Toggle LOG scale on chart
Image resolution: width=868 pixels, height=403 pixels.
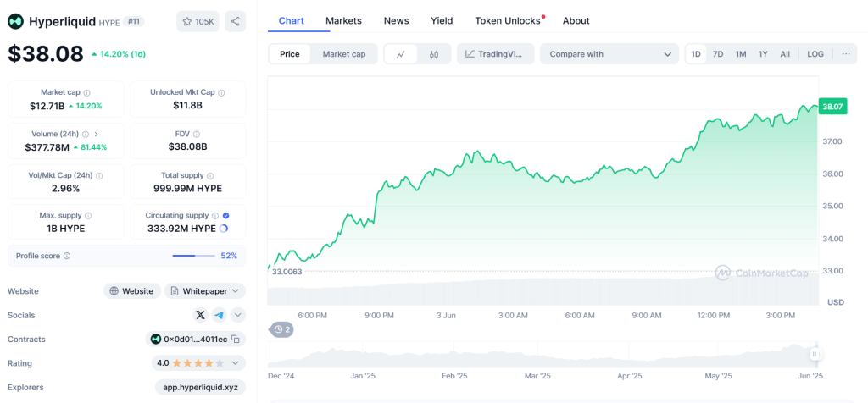[815, 54]
